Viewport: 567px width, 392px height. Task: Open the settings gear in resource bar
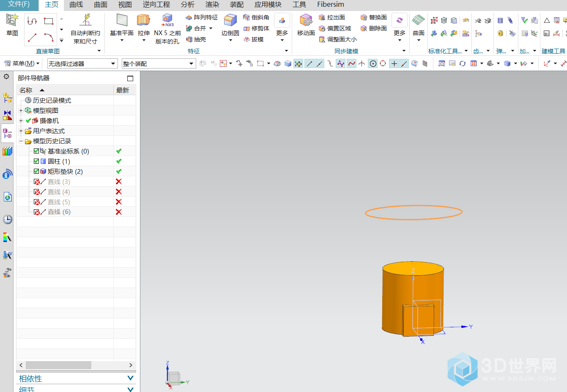pos(6,77)
